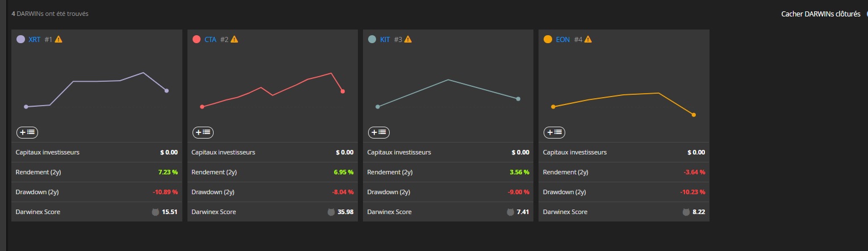Go to the KIT DARWIN details

point(385,39)
